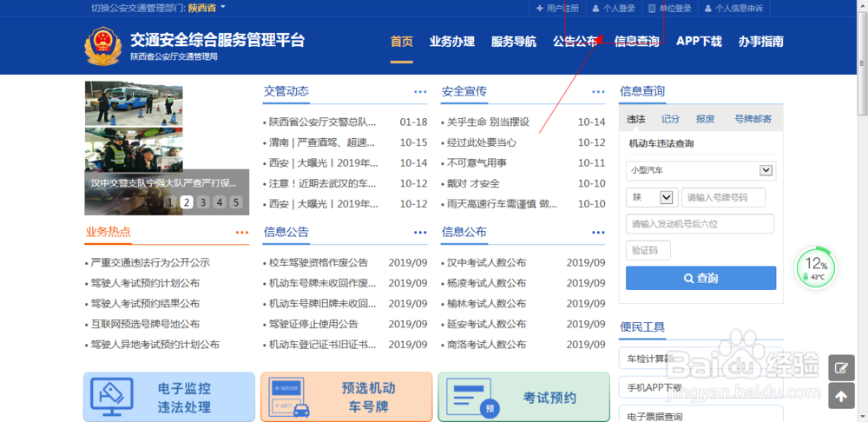Select the 报废 query tab
This screenshot has width=868, height=422.
pyautogui.click(x=705, y=119)
